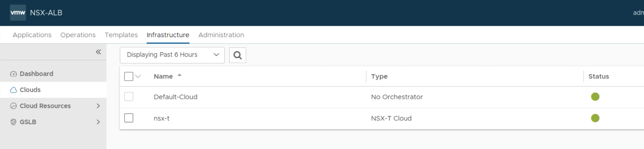Click the VMware logo icon
The image size is (644, 149).
(18, 13)
